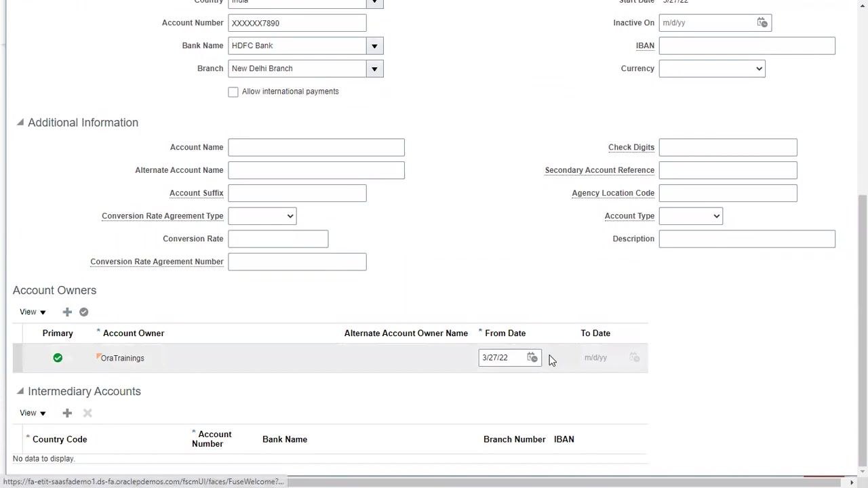Click the Agency Location Code field
868x488 pixels.
[x=728, y=193]
